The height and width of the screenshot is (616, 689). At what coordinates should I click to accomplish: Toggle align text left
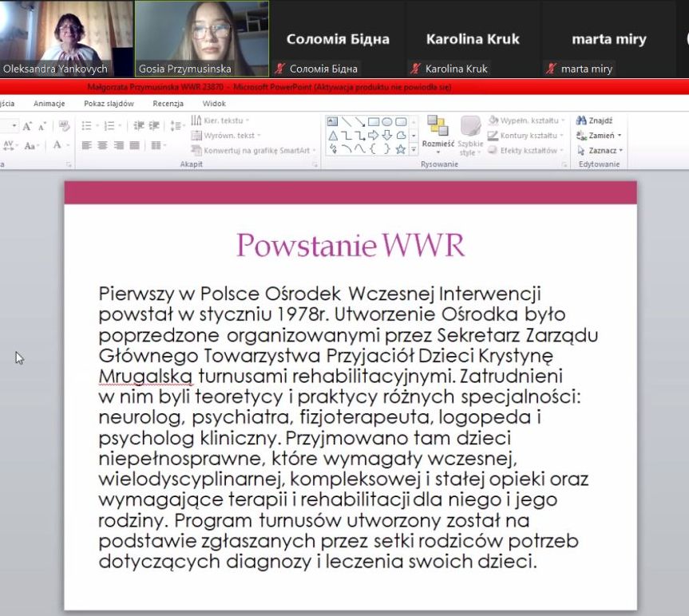coord(86,145)
